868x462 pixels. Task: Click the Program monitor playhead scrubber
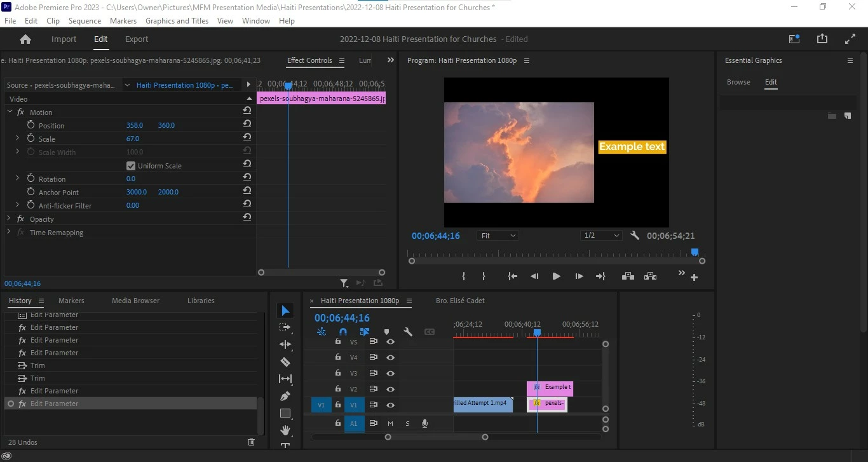[695, 252]
